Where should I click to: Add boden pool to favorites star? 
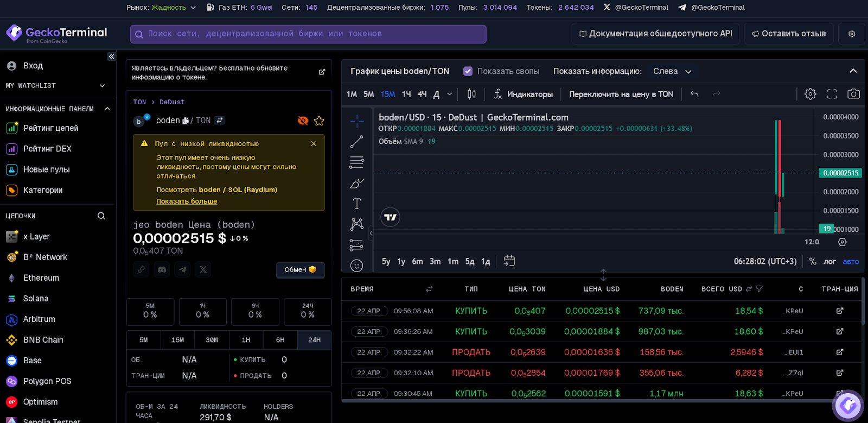[x=319, y=121]
